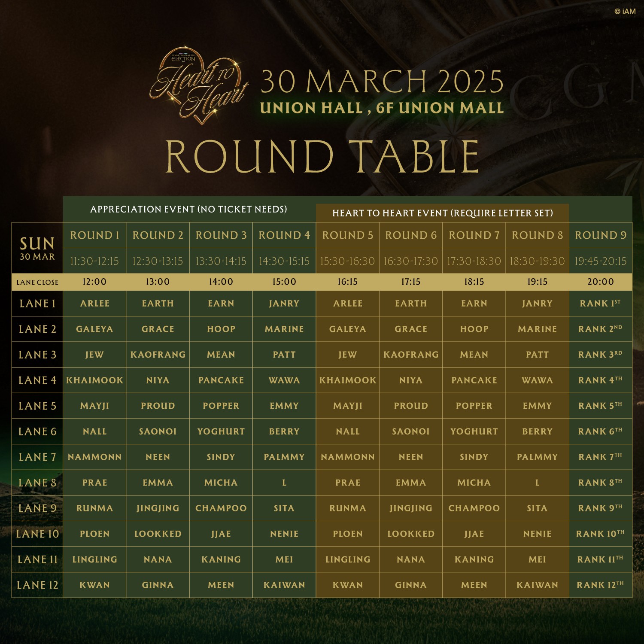The height and width of the screenshot is (644, 644).
Task: Click the 15:30-16:30 time slot
Action: pyautogui.click(x=347, y=261)
